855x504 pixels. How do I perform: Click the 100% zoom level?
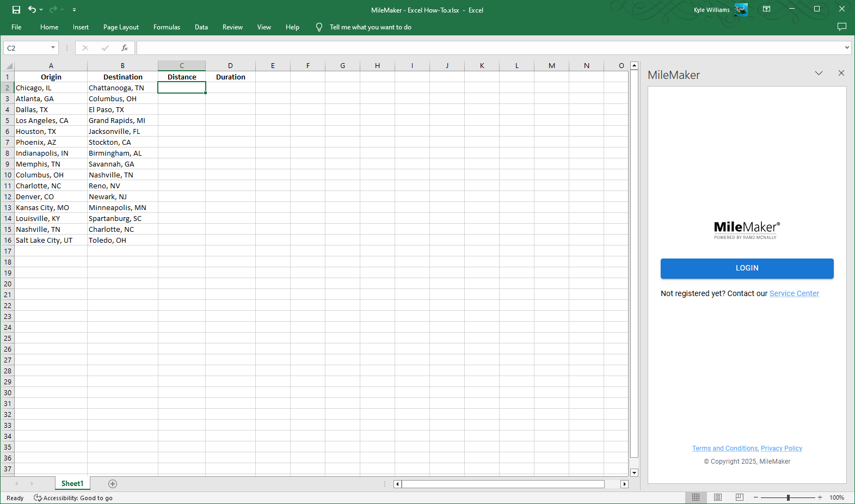point(837,498)
